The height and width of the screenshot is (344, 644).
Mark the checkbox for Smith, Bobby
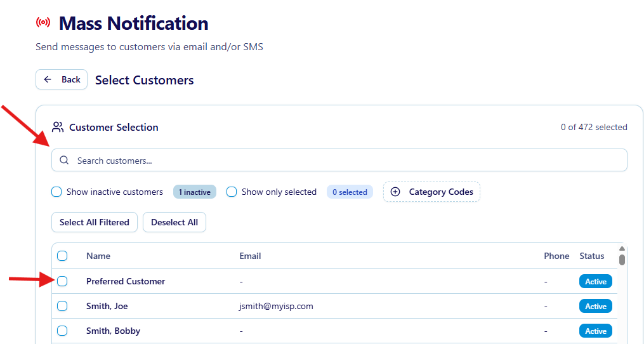[62, 331]
